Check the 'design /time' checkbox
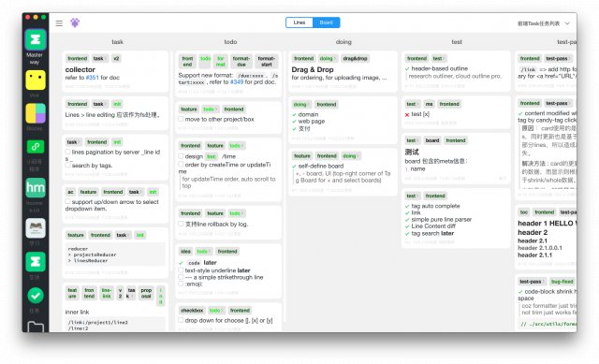599x364 pixels. pyautogui.click(x=181, y=156)
